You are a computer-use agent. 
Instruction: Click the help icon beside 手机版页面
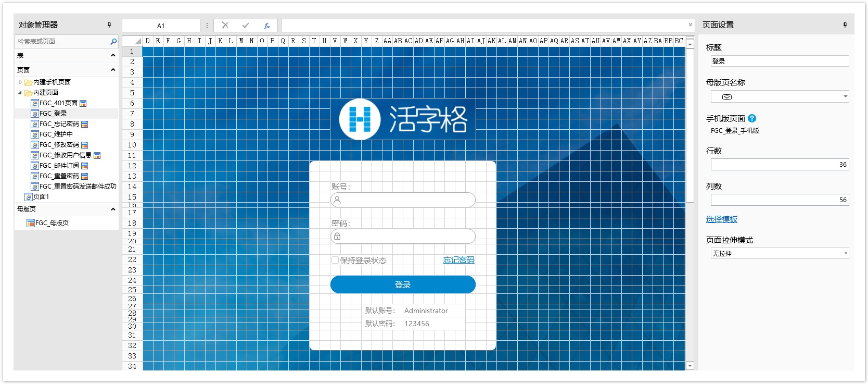pos(752,118)
